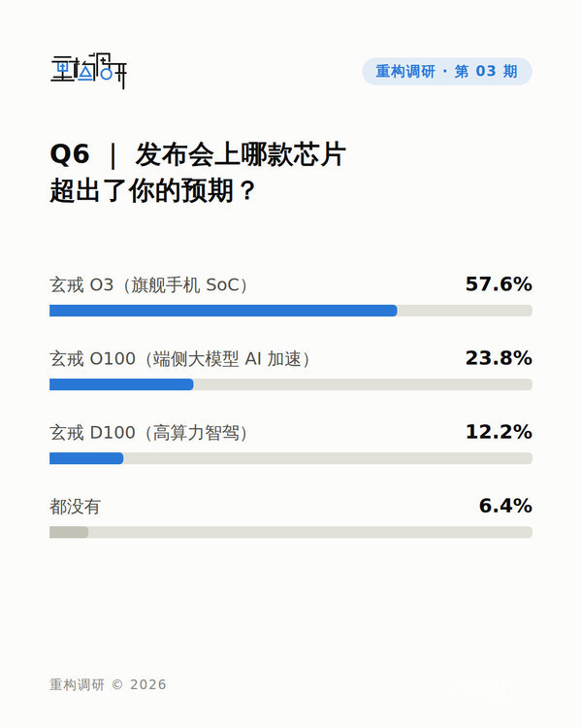Click the 57.6% result value

click(499, 284)
